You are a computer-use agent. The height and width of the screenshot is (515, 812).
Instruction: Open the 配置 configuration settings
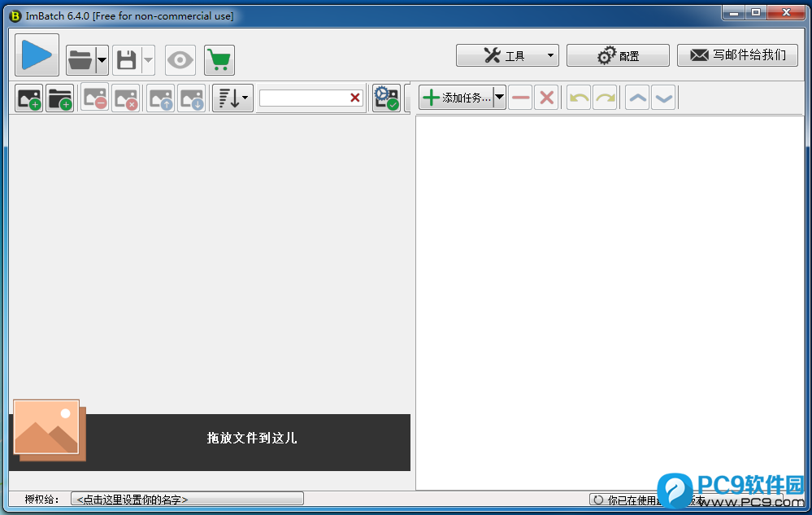(618, 55)
